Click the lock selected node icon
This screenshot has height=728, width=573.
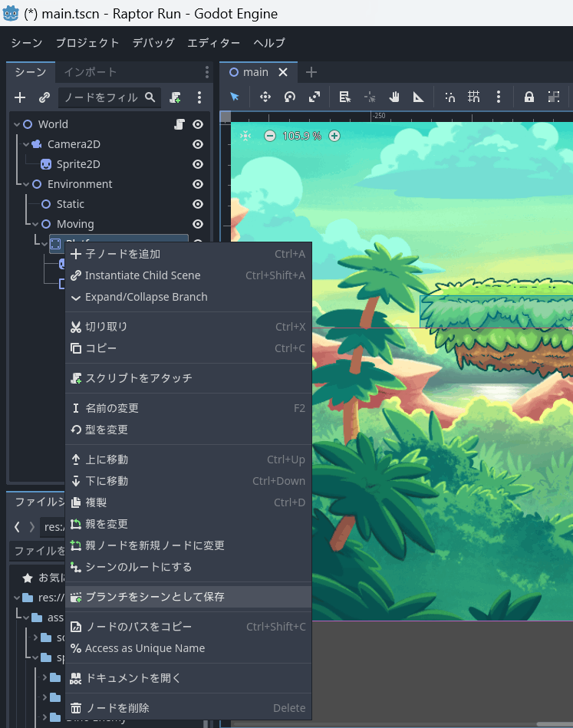coord(529,97)
